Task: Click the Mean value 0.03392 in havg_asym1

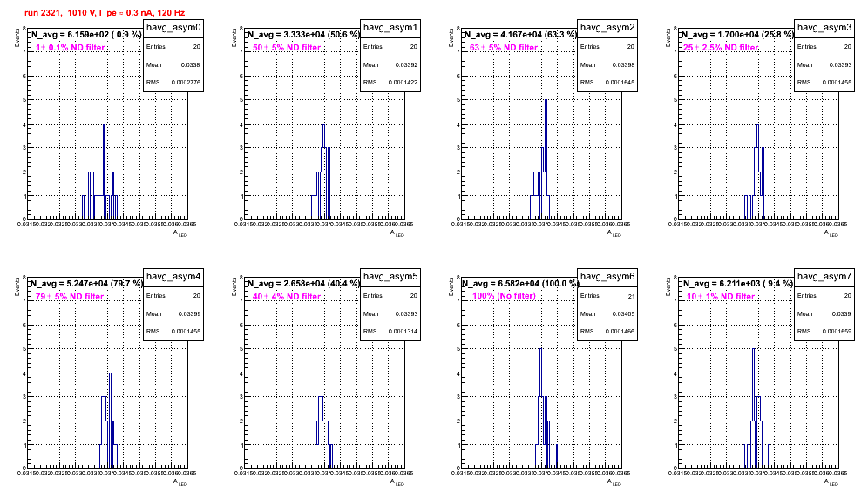Action: point(406,64)
